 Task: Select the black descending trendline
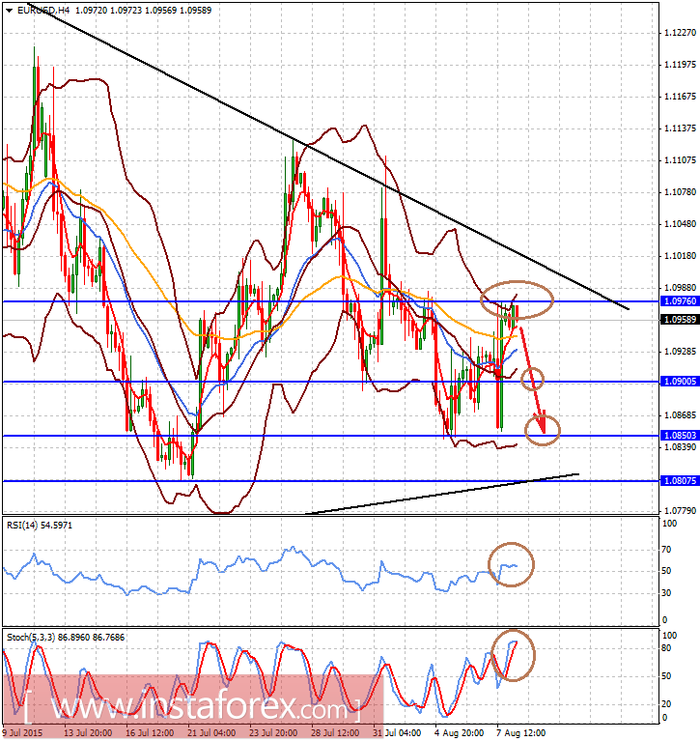pos(338,165)
